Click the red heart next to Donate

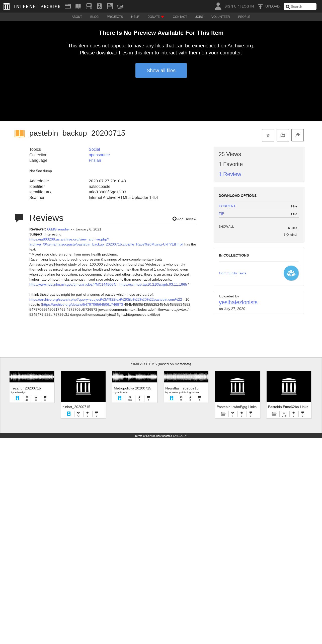[x=163, y=17]
